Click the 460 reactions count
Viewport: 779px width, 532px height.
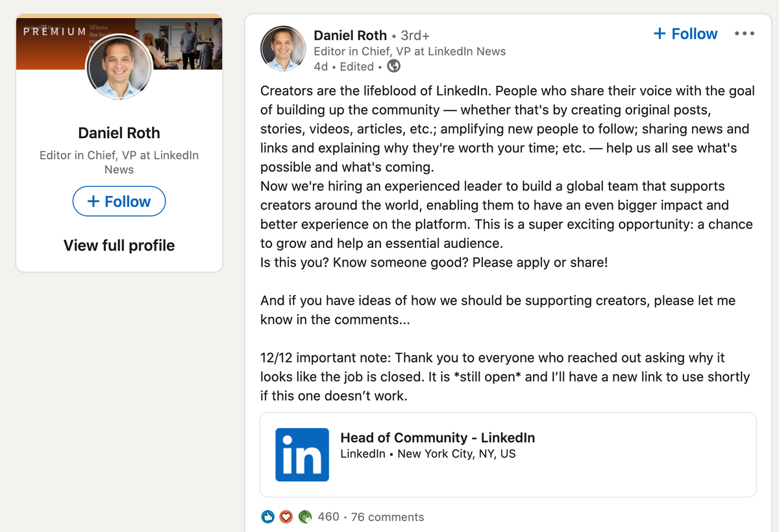click(x=328, y=517)
